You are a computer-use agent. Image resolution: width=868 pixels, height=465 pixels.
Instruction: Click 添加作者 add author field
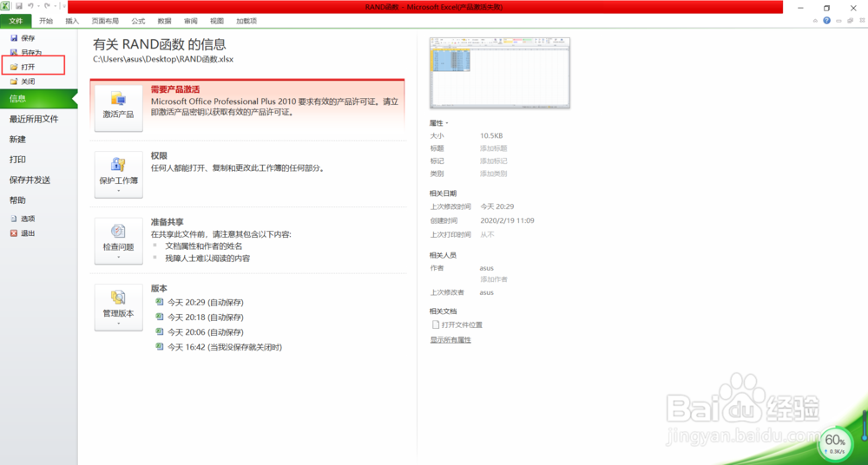493,279
